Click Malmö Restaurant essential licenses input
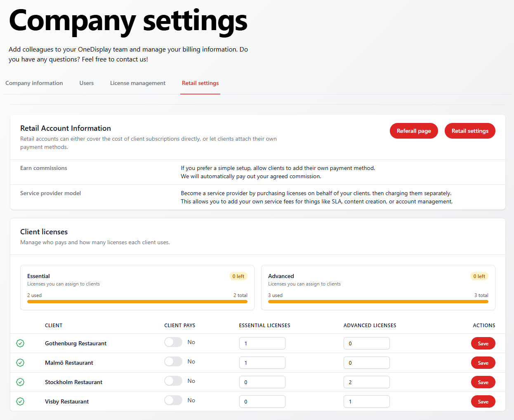Viewport: 514px width, 420px height. tap(262, 363)
